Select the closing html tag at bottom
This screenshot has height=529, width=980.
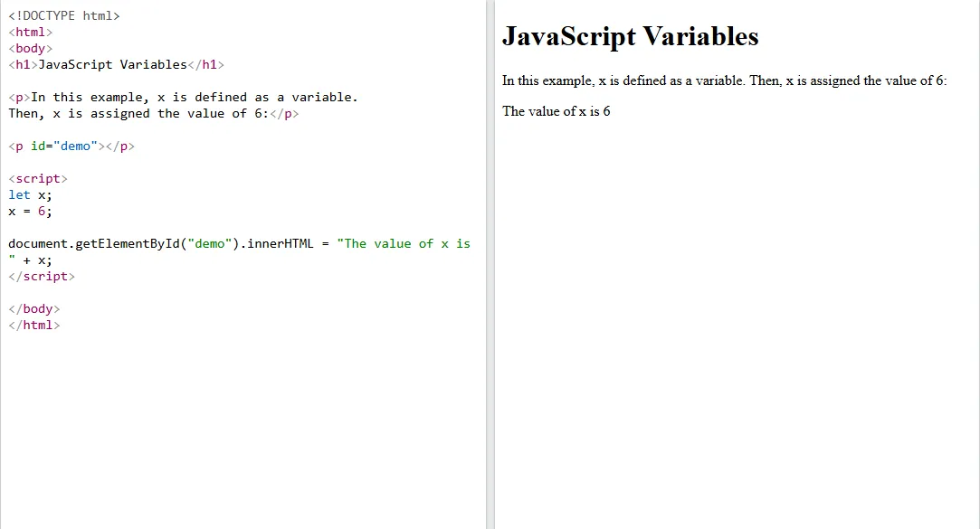click(x=33, y=325)
